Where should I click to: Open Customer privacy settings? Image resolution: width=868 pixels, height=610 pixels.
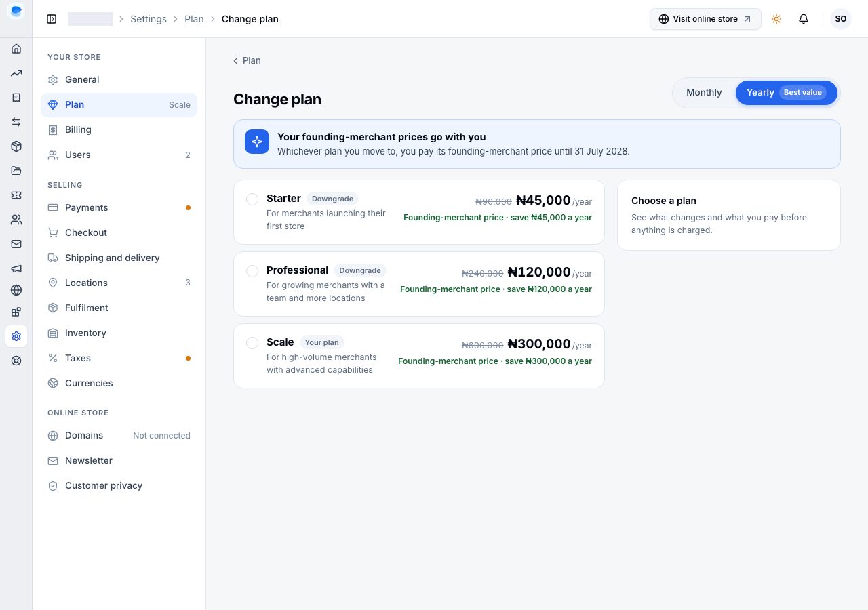(119, 486)
